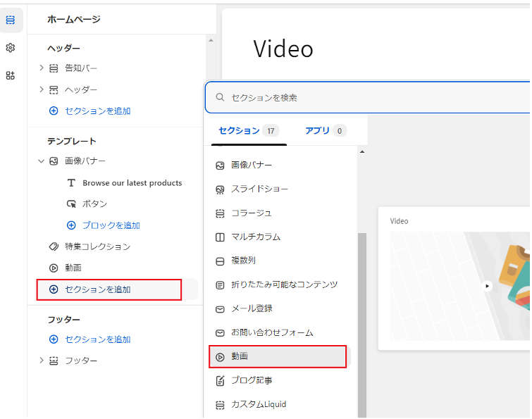Viewport: 532px width, 419px height.
Task: Click the section picker scrollbar thumb
Action: click(362, 325)
